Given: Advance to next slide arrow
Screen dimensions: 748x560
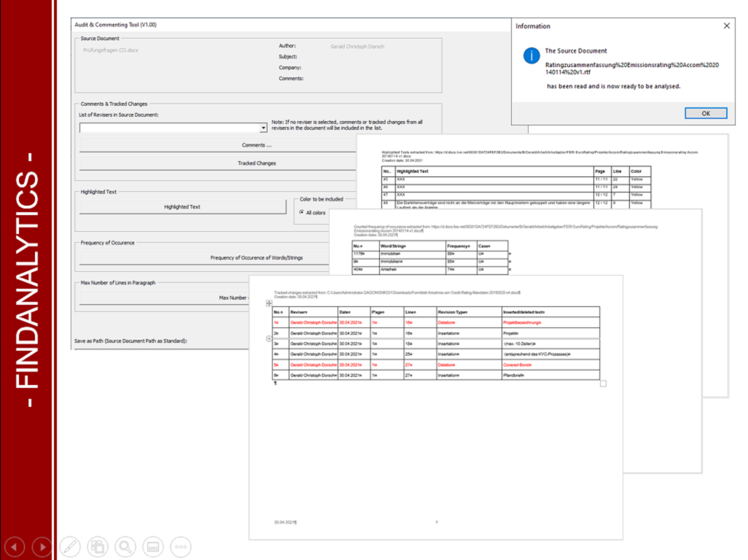Looking at the screenshot, I should (x=42, y=546).
